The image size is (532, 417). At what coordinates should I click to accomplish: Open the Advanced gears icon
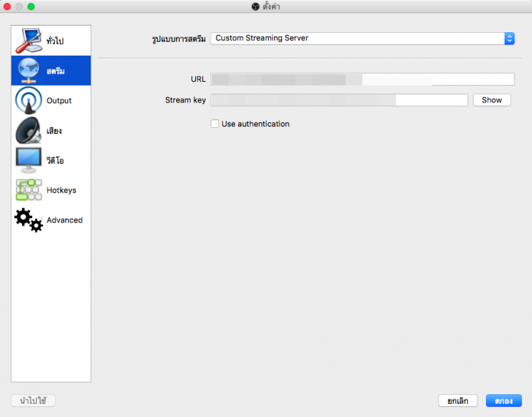click(x=28, y=220)
